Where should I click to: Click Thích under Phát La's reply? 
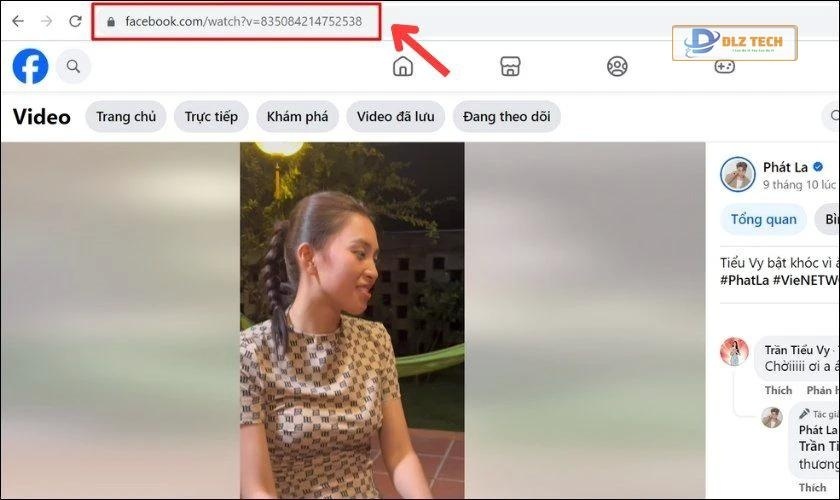pos(812,487)
